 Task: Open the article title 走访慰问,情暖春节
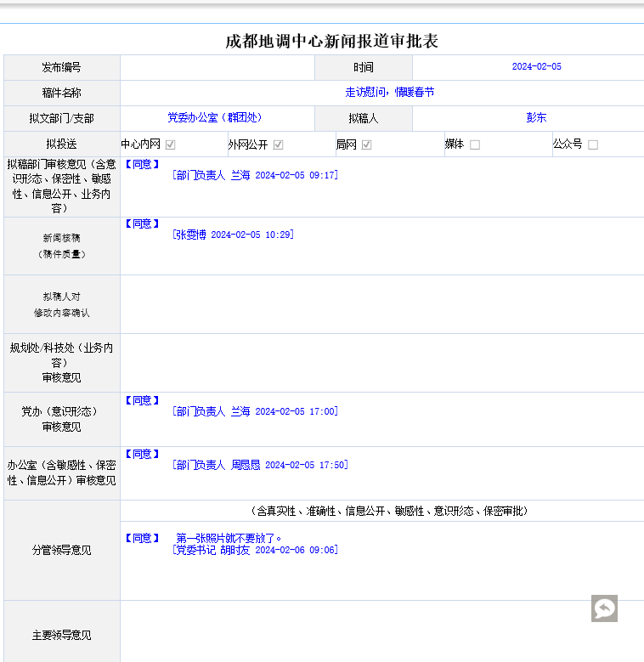click(389, 93)
